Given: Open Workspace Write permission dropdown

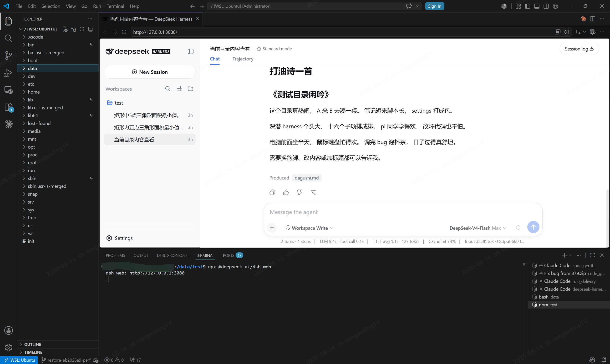Looking at the screenshot, I should (309, 228).
